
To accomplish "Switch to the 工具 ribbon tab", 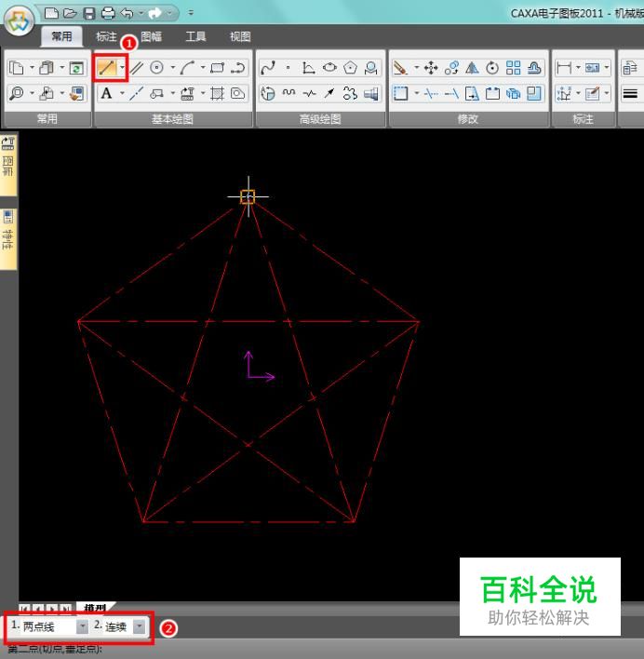I will click(195, 36).
